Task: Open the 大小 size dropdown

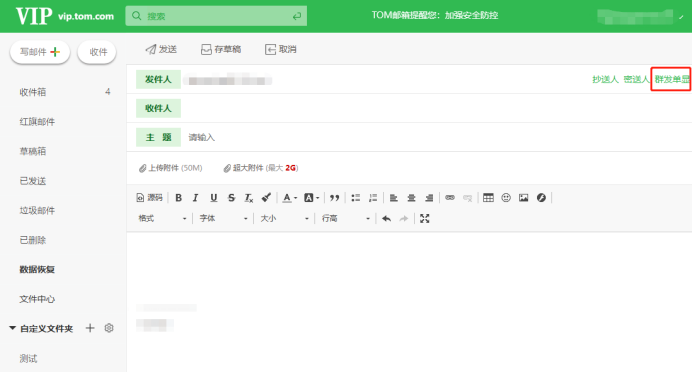Action: click(284, 219)
